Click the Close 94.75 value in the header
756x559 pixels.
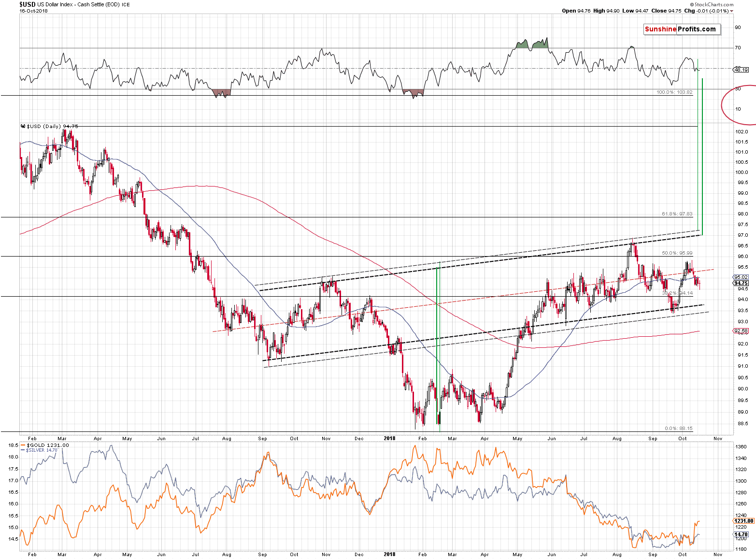pos(666,11)
